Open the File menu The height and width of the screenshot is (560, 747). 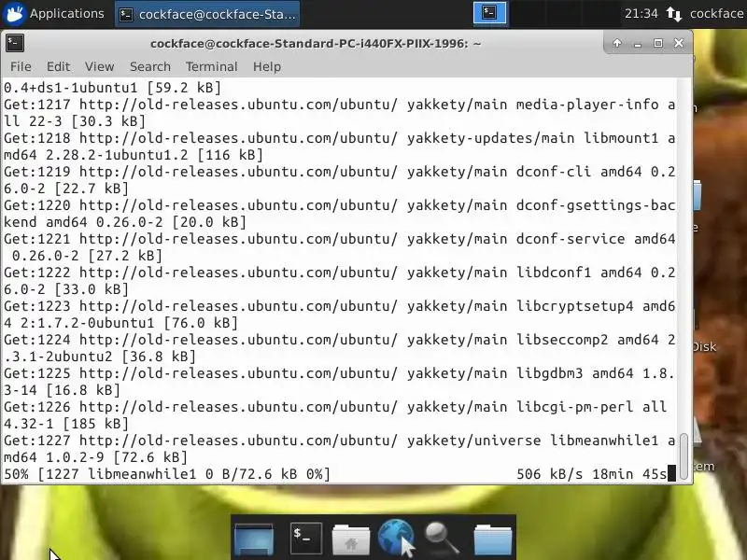[x=21, y=66]
